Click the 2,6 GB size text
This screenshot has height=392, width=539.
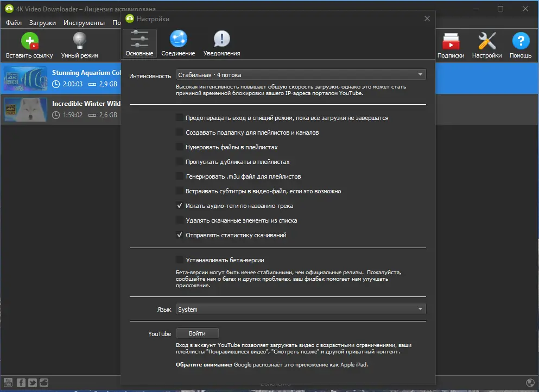(108, 115)
